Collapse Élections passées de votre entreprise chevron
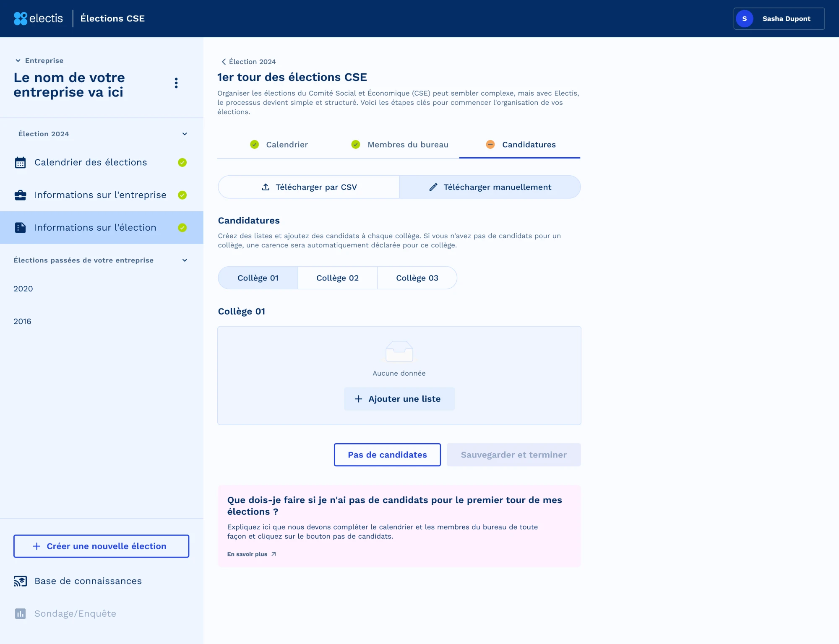 pyautogui.click(x=185, y=260)
